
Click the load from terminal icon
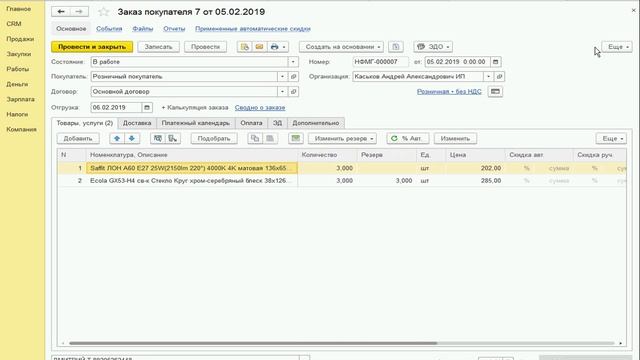point(173,138)
